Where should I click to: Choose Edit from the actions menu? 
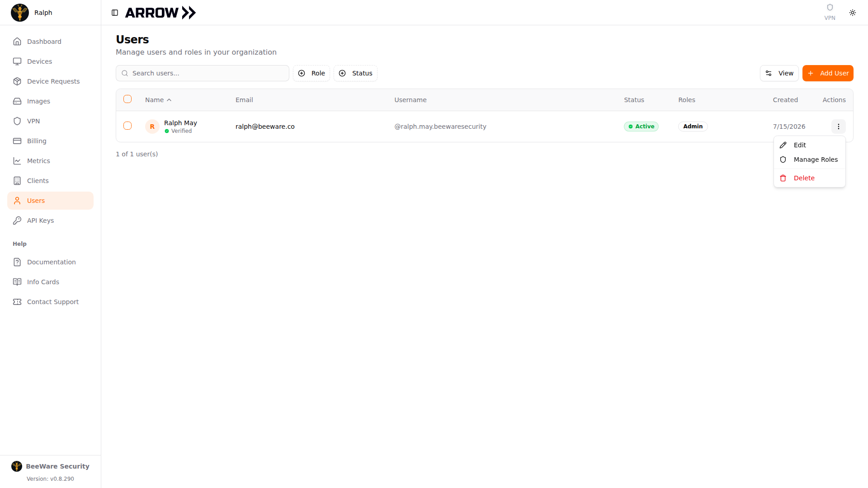pyautogui.click(x=809, y=145)
